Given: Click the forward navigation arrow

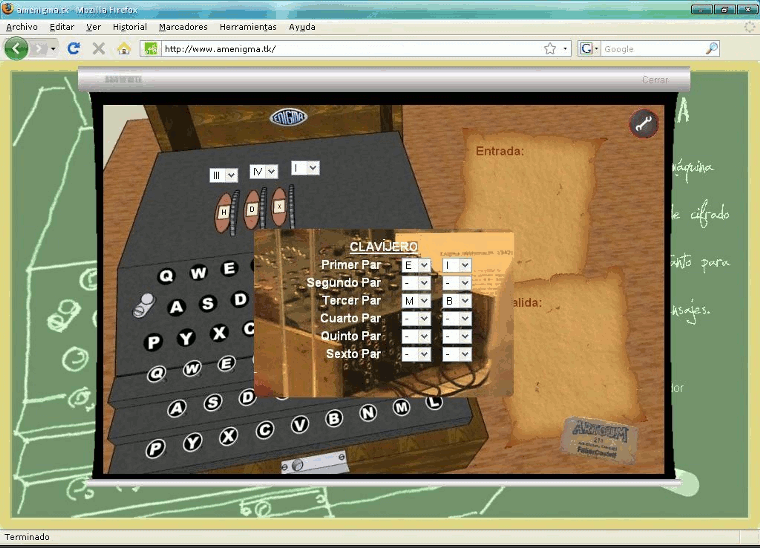Looking at the screenshot, I should tap(40, 48).
